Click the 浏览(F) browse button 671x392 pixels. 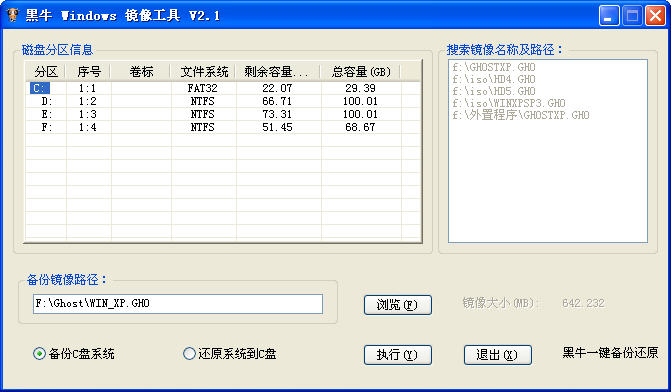click(398, 305)
